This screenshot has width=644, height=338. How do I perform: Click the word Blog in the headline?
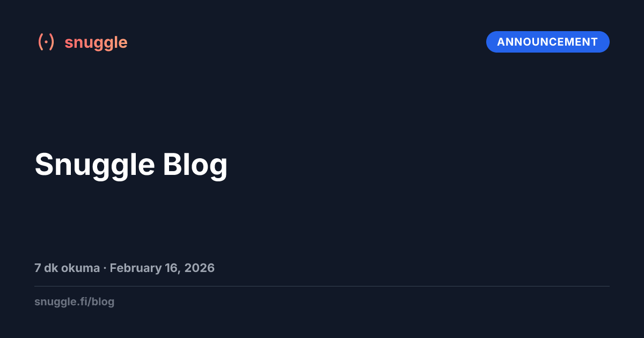coord(195,164)
